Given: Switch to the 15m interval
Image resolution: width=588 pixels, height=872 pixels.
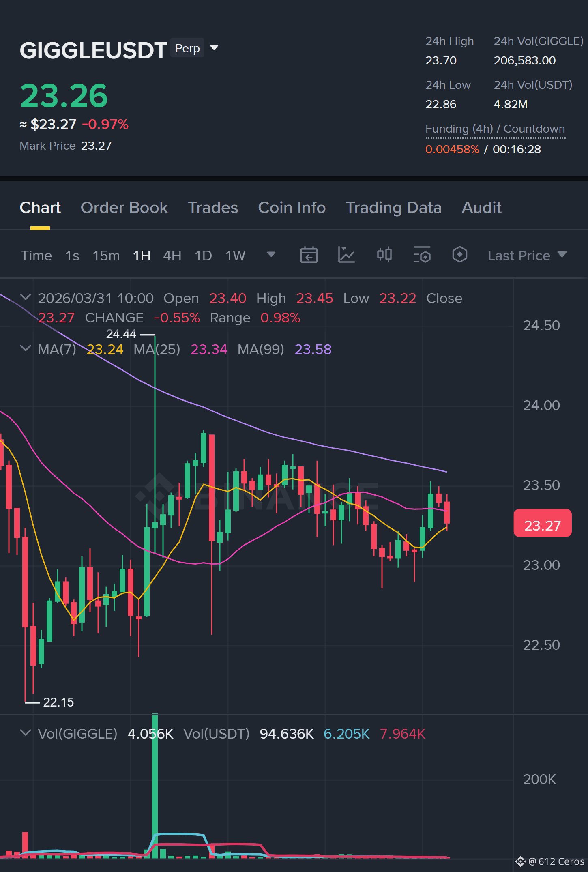Looking at the screenshot, I should pos(106,256).
